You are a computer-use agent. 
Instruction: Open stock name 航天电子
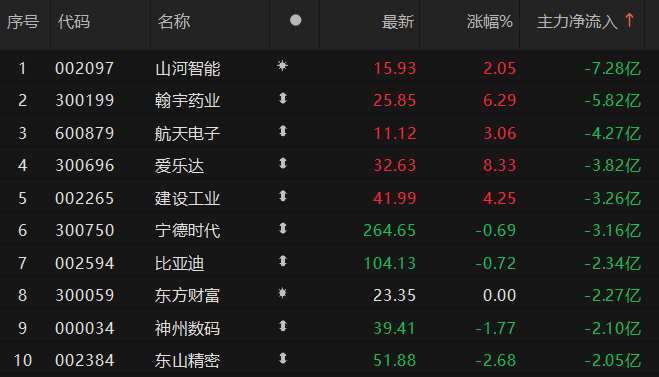click(x=187, y=134)
